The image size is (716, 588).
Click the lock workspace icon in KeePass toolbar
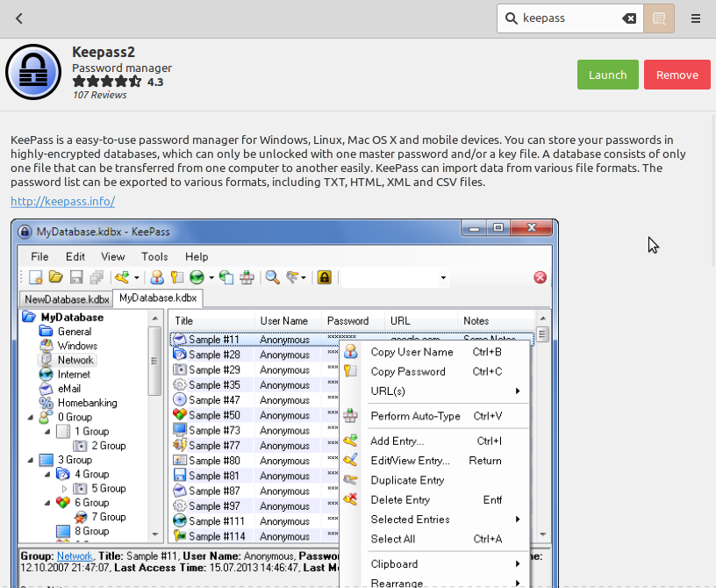coord(325,277)
